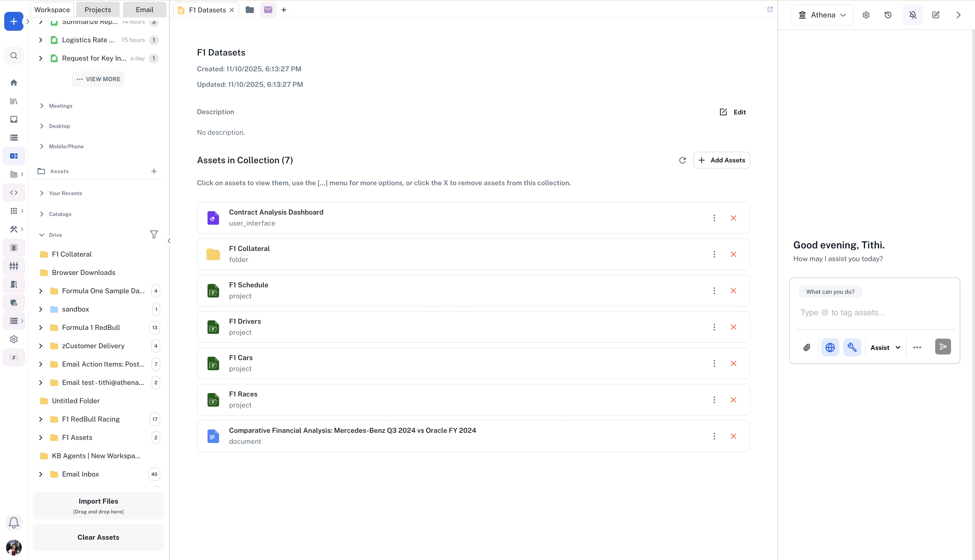The image size is (975, 560).
Task: Click the mail icon tab
Action: pyautogui.click(x=268, y=10)
